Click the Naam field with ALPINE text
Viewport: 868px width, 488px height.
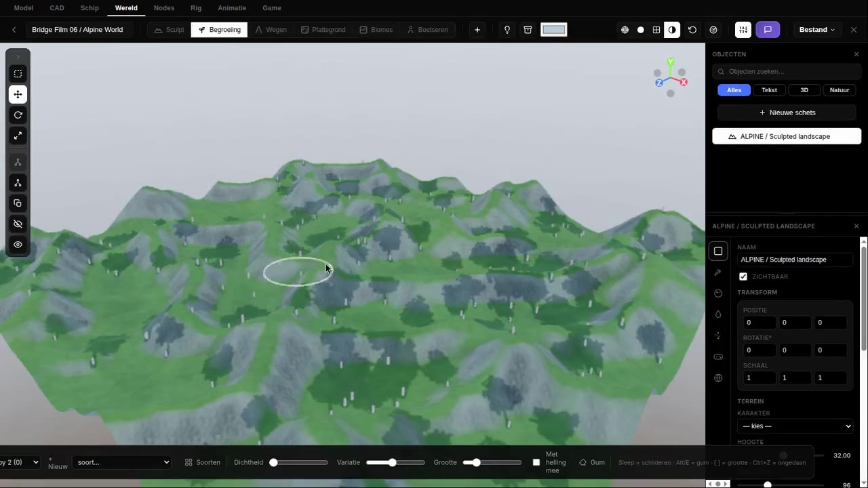795,260
